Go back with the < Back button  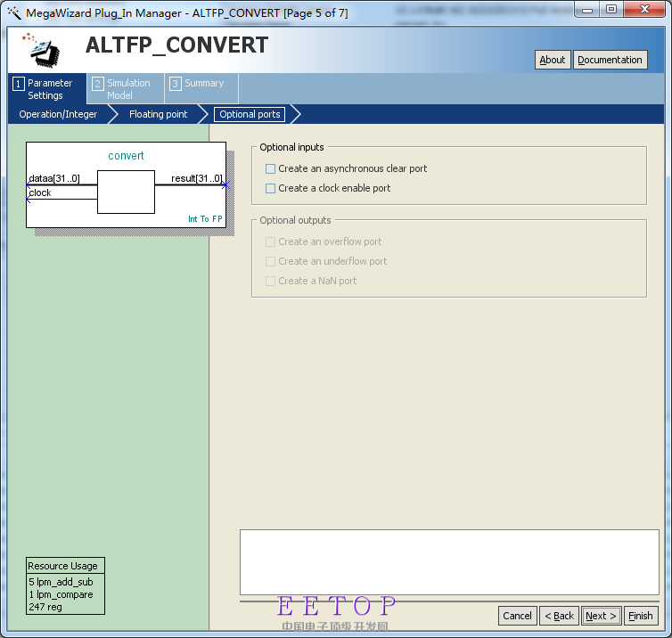coord(559,616)
